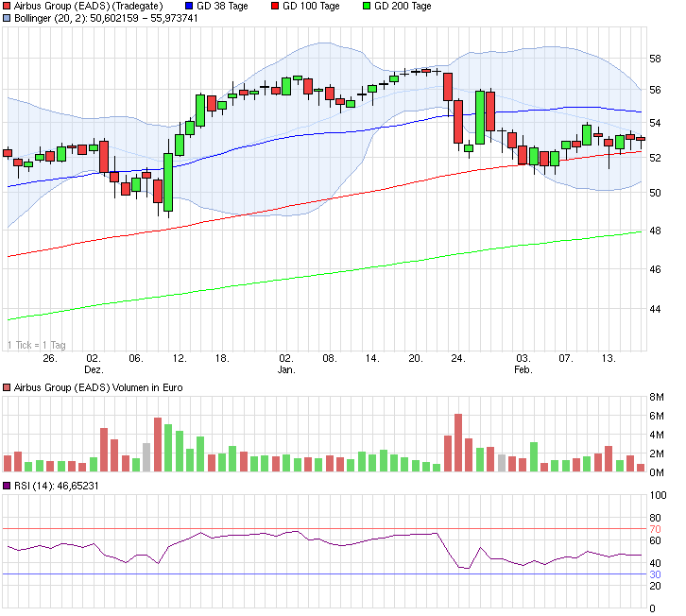Click the red 70 RSI threshold label
The height and width of the screenshot is (616, 686).
[655, 529]
